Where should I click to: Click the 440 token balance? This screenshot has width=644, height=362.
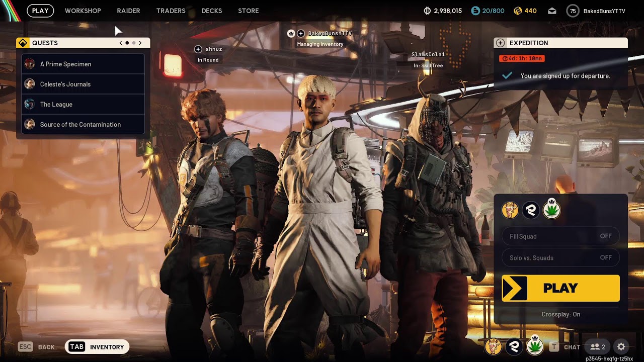click(x=530, y=11)
